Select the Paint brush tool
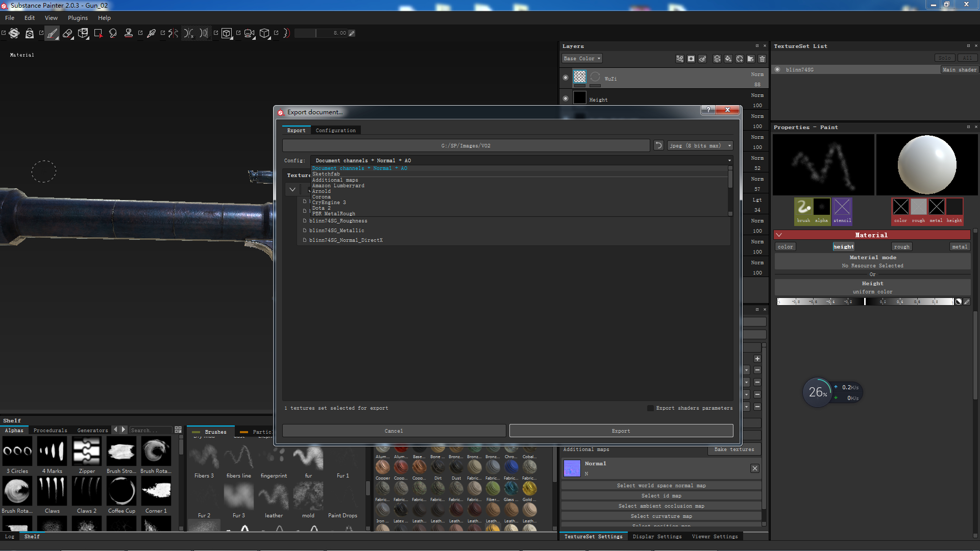This screenshot has width=980, height=551. click(52, 33)
